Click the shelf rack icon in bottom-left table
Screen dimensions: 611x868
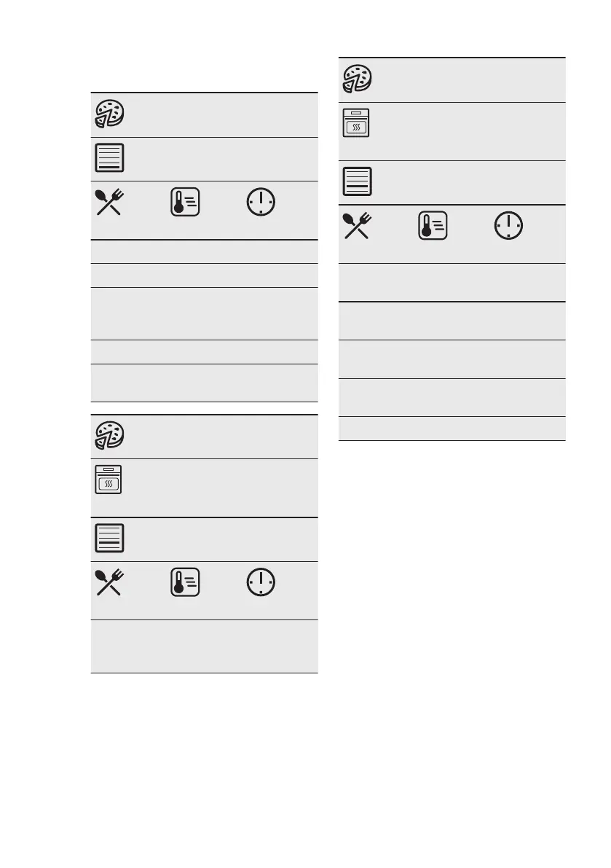point(109,538)
